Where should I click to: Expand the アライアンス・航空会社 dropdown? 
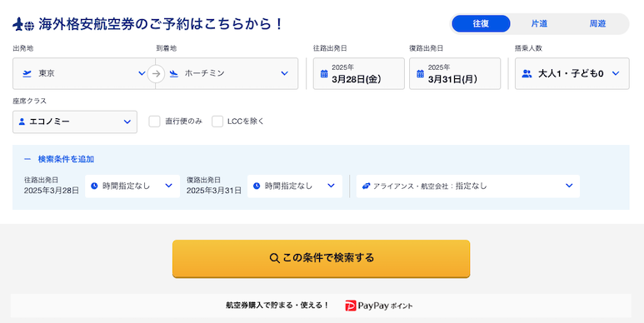click(x=468, y=186)
